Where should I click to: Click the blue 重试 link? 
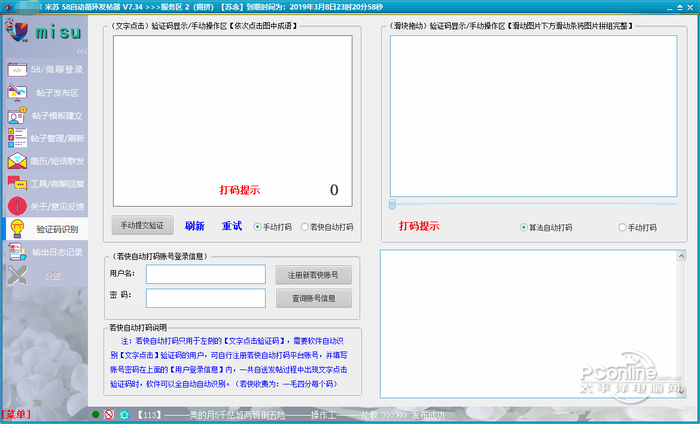(232, 226)
